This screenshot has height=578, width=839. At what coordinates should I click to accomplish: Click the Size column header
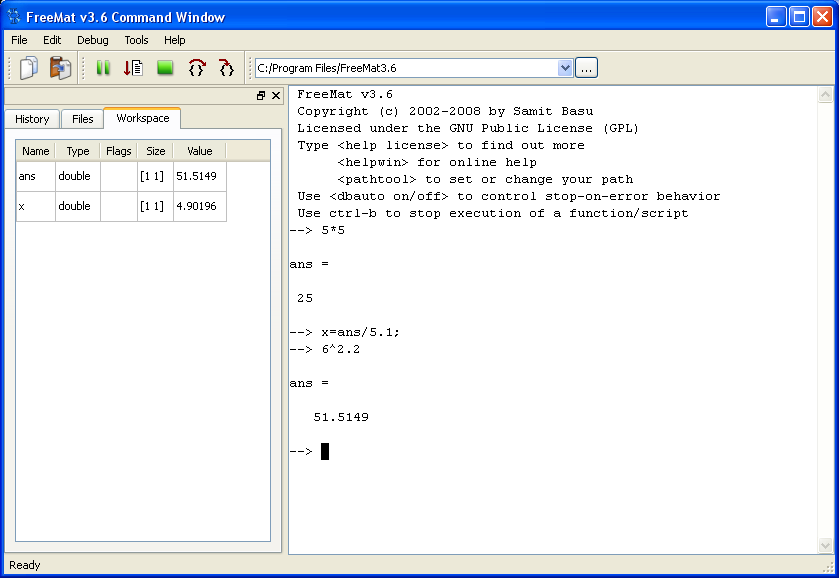[x=156, y=151]
